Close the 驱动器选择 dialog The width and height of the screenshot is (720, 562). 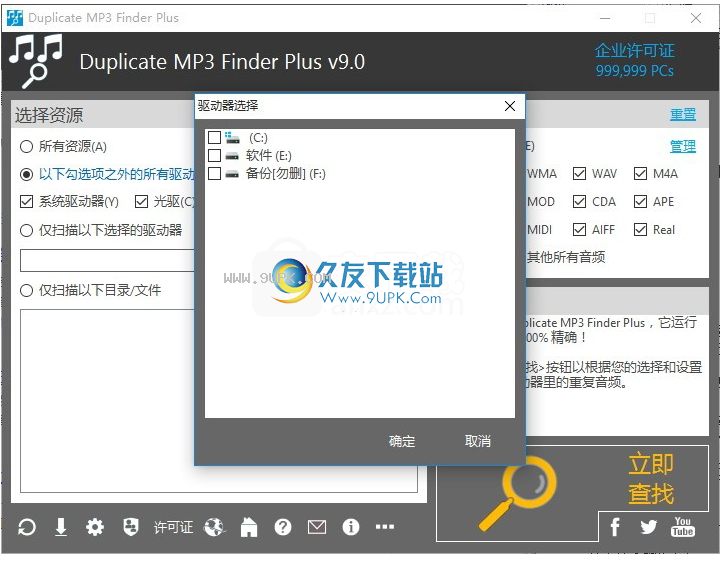tap(510, 106)
